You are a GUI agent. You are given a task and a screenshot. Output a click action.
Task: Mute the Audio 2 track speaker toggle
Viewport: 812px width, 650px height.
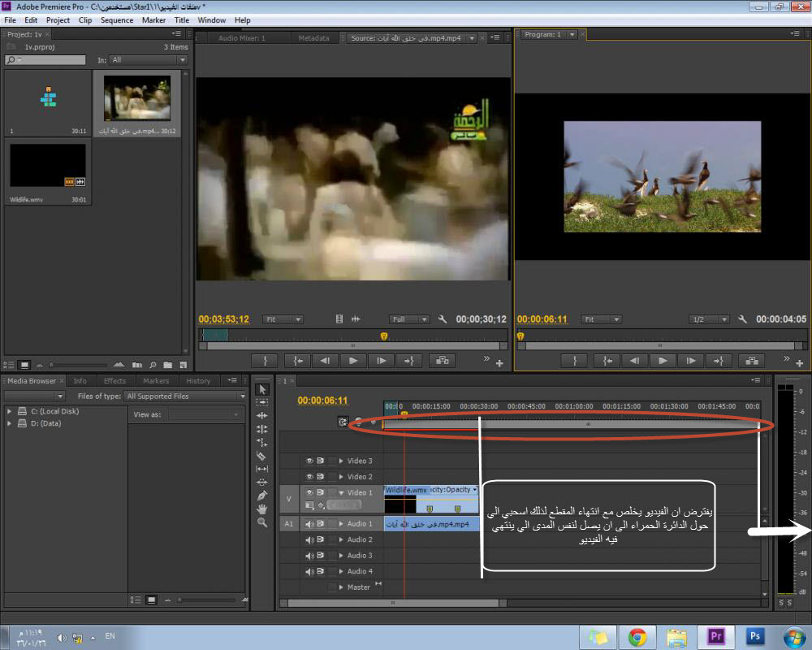[309, 539]
